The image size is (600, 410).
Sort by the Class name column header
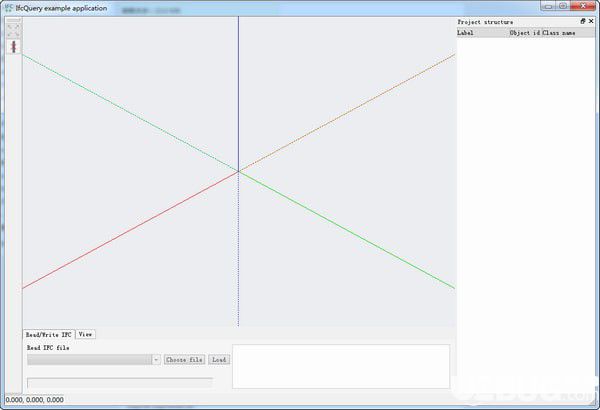568,33
